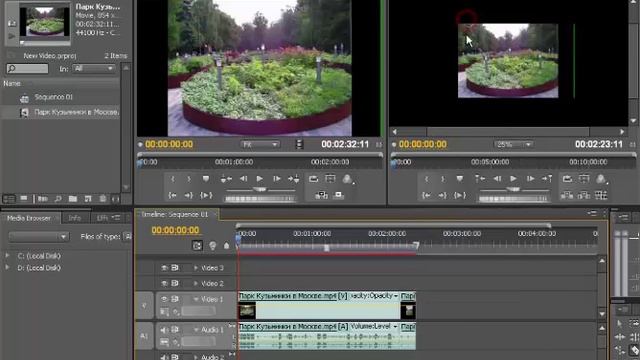Step forward one frame in Source monitor
This screenshot has width=640, height=360.
[277, 179]
